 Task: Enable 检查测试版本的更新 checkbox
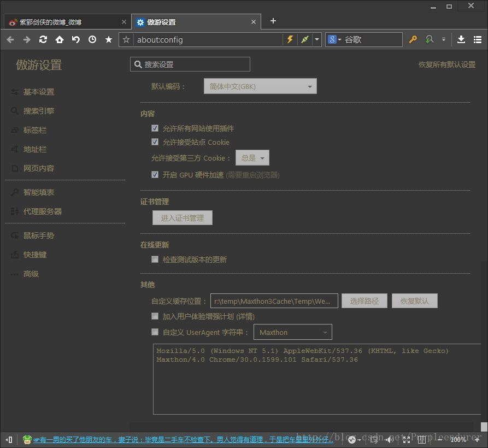point(155,260)
